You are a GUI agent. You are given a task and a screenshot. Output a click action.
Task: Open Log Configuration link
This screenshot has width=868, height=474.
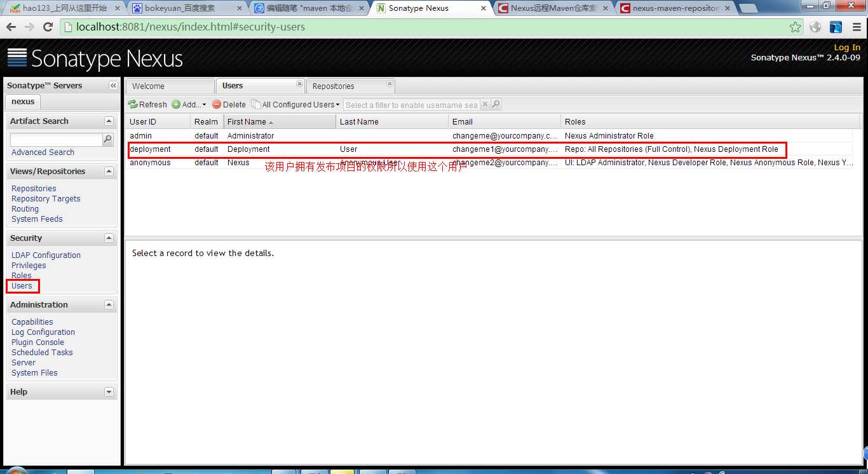pyautogui.click(x=43, y=332)
